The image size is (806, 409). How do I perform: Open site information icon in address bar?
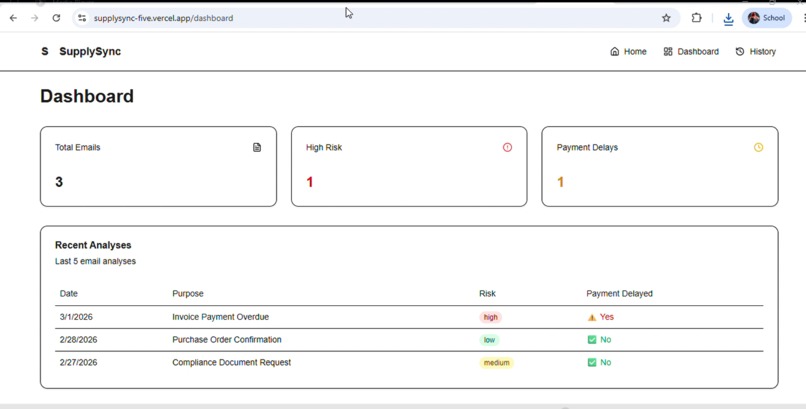click(x=82, y=18)
